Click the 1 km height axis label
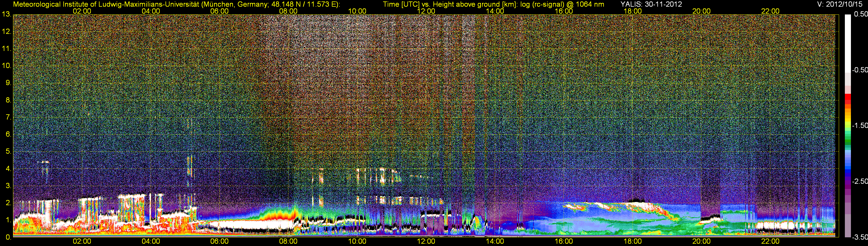Image resolution: width=868 pixels, height=246 pixels. [x=8, y=220]
